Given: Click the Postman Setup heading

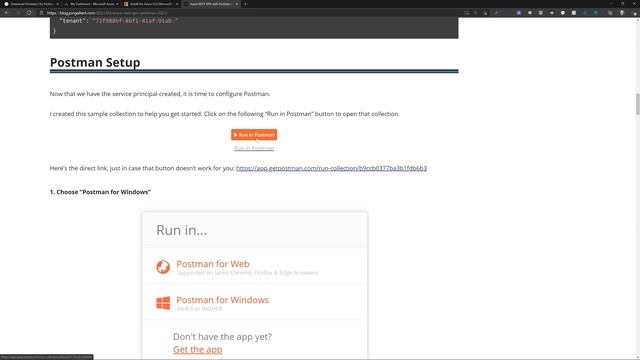Looking at the screenshot, I should tap(95, 62).
